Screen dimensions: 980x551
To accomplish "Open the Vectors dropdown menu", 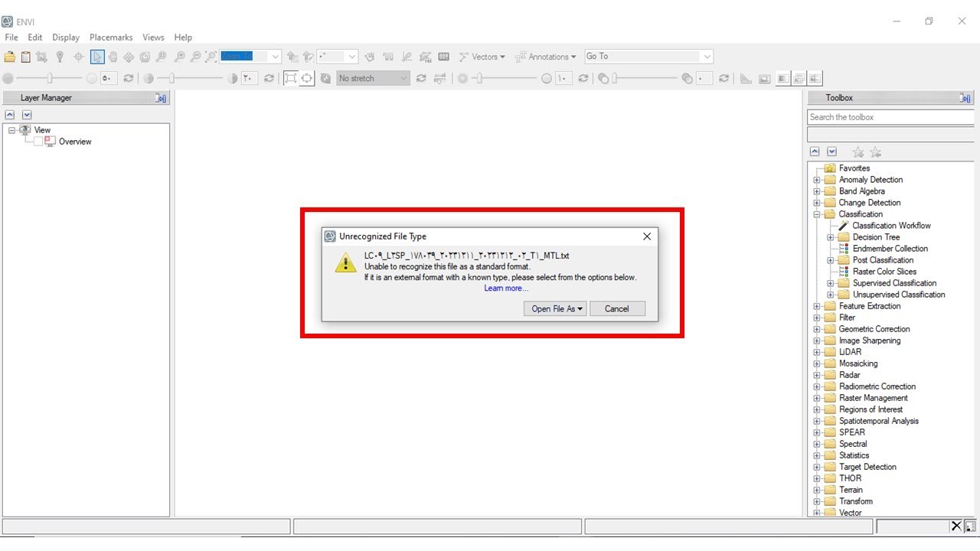I will 482,57.
